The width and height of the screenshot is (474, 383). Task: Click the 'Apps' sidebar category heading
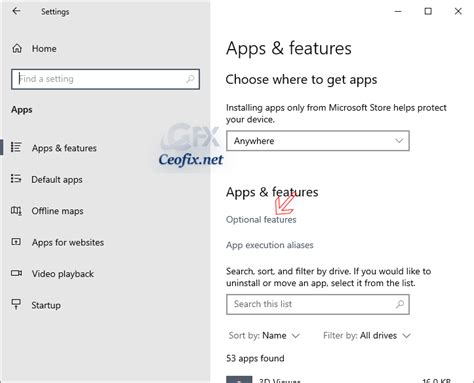22,110
